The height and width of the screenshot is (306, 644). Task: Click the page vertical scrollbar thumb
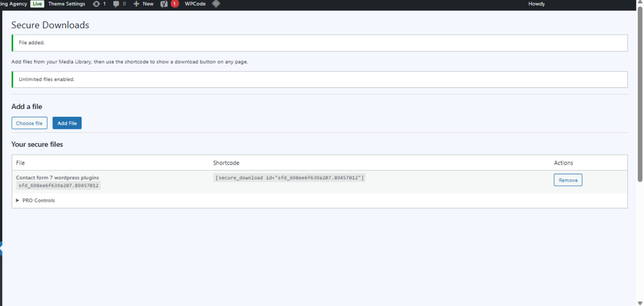pos(640,94)
